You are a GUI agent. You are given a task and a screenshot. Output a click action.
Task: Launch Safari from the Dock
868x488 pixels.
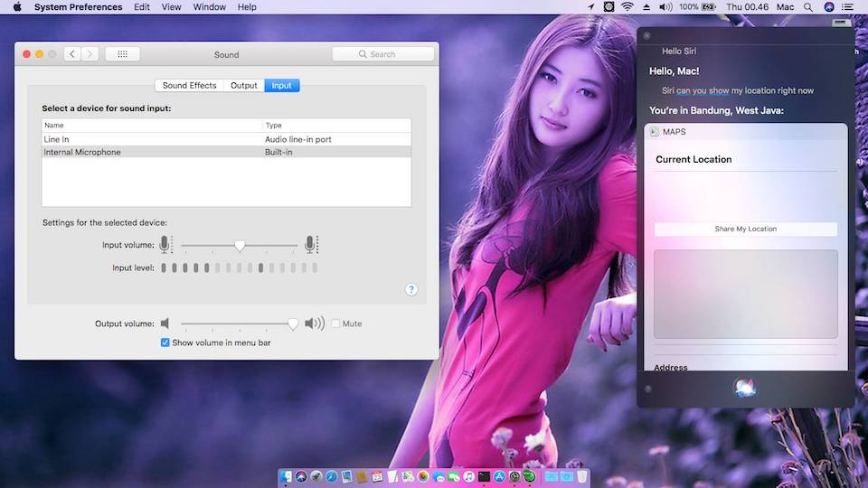[x=331, y=476]
